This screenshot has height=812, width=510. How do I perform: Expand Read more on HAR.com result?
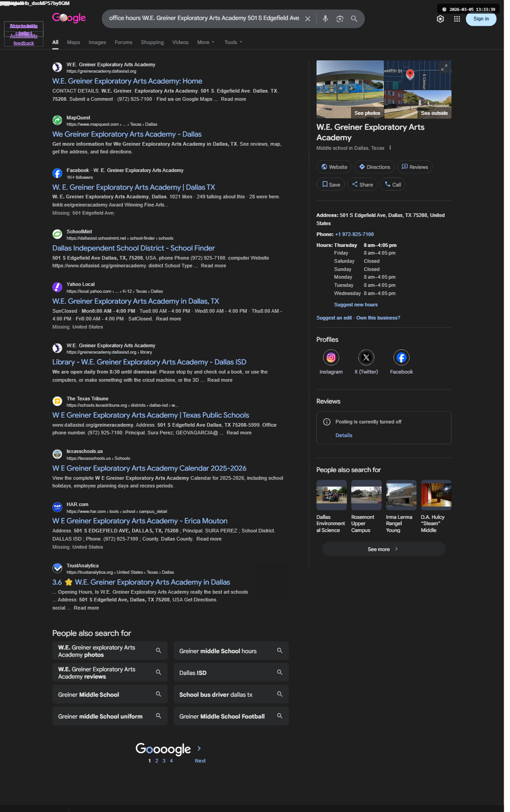(209, 539)
